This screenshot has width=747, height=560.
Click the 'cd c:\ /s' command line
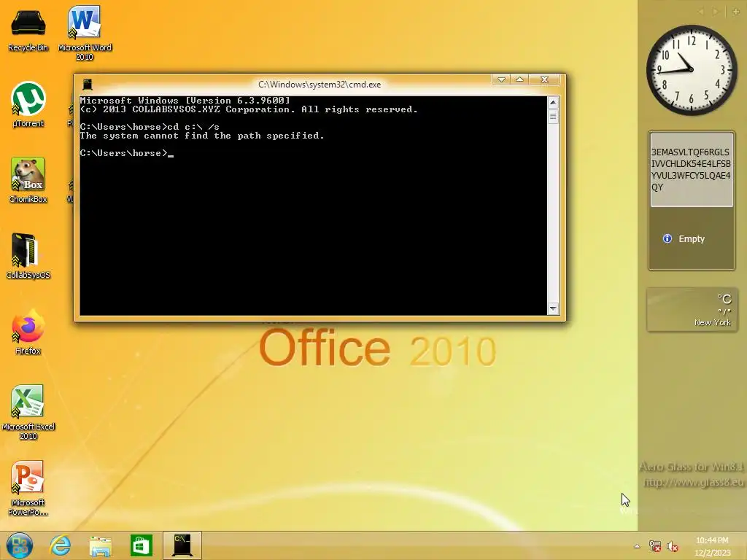pyautogui.click(x=150, y=127)
